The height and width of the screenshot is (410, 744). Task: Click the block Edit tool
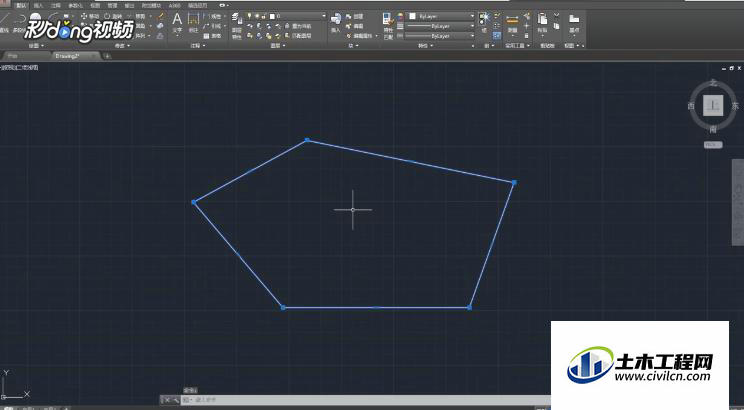pyautogui.click(x=355, y=26)
